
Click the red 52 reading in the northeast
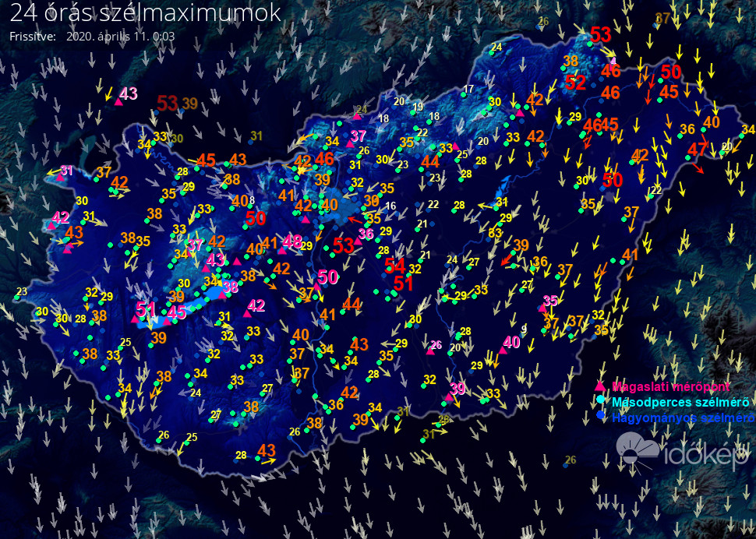[575, 83]
